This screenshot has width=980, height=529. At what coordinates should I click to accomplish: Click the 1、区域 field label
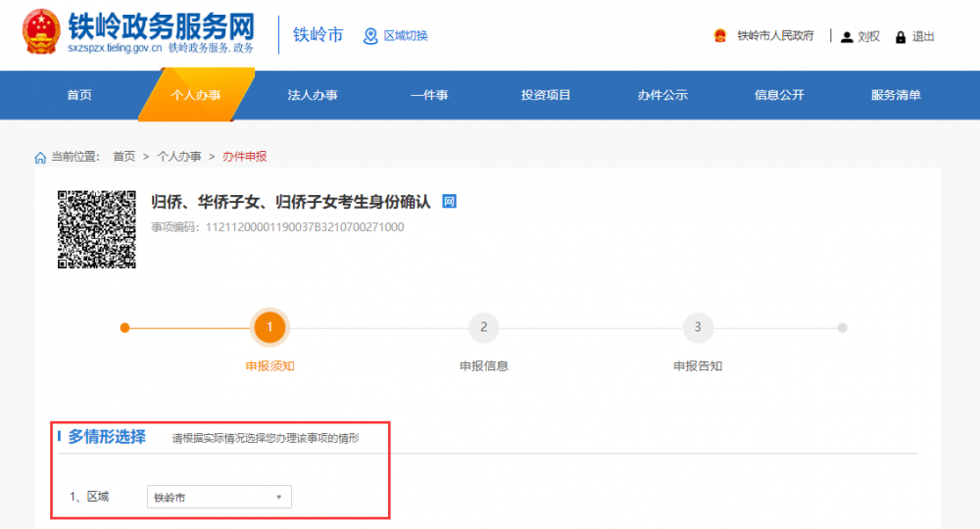[x=89, y=497]
